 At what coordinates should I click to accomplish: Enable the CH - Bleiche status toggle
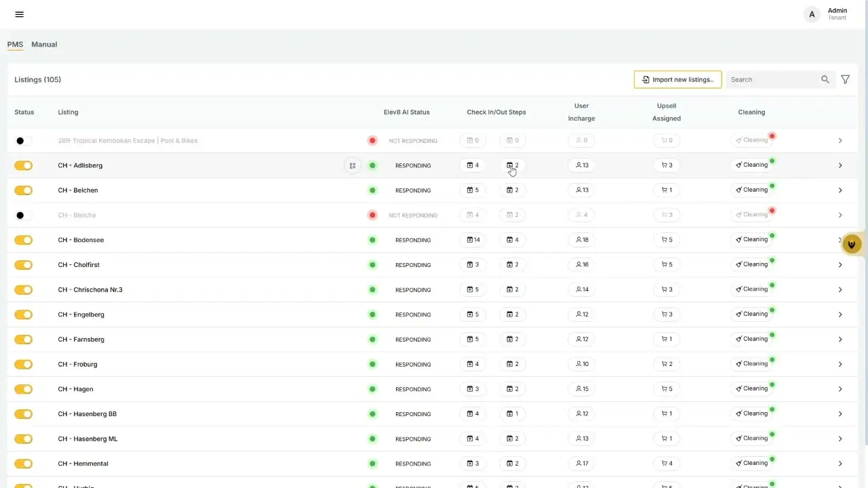point(24,216)
